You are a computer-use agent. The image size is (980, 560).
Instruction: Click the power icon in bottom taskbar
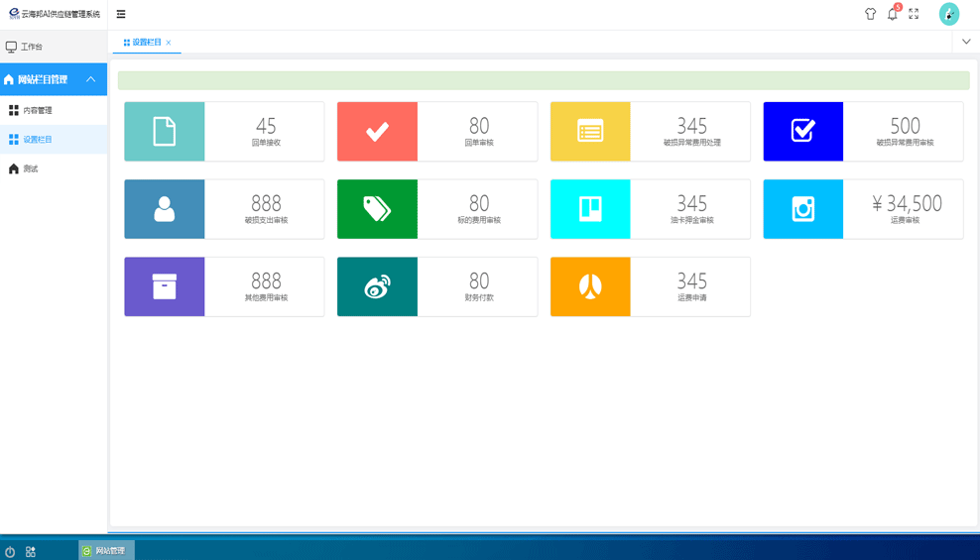[x=10, y=551]
